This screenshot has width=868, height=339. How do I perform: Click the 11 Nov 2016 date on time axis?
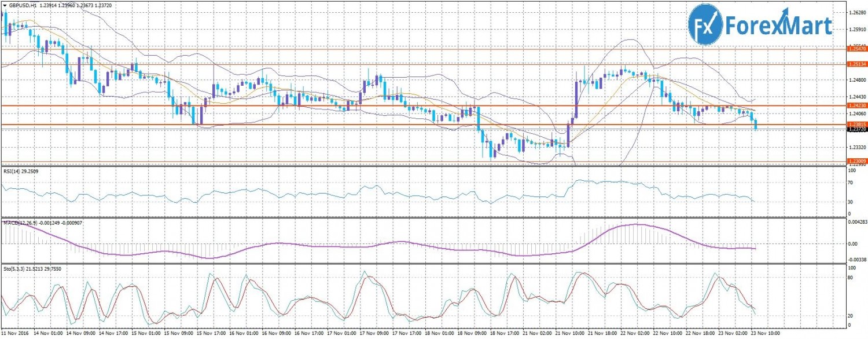[x=15, y=334]
